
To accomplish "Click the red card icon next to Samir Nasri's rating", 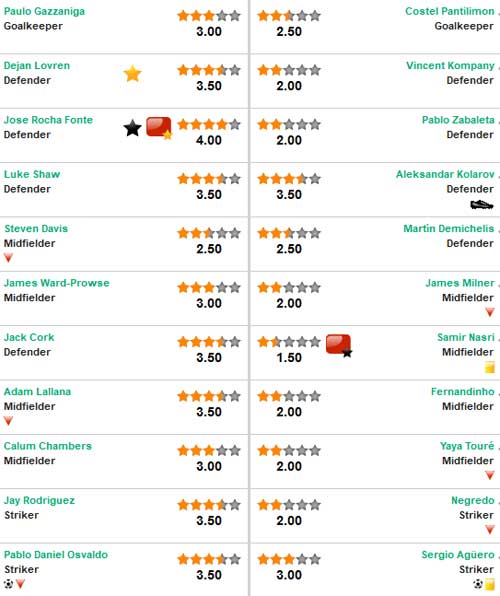I will pos(339,345).
